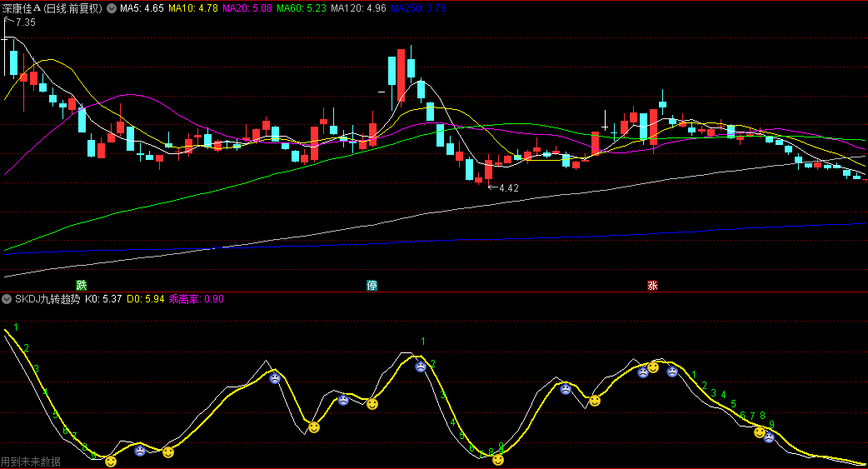Image resolution: width=868 pixels, height=469 pixels.
Task: Click the SKDJ九转趋势 indicator name
Action: tap(47, 299)
